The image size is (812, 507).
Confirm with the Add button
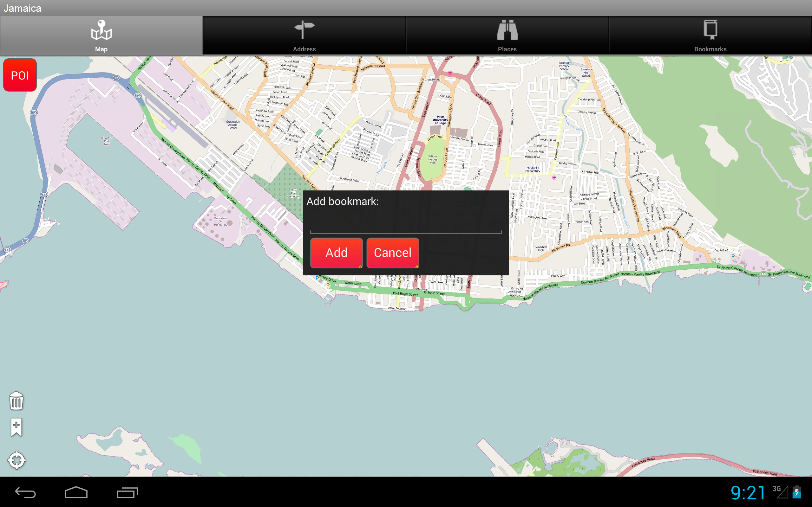click(x=337, y=253)
